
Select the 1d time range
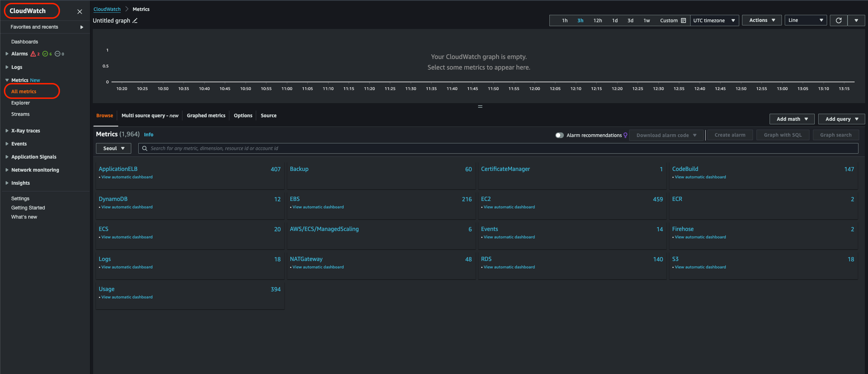coord(615,20)
